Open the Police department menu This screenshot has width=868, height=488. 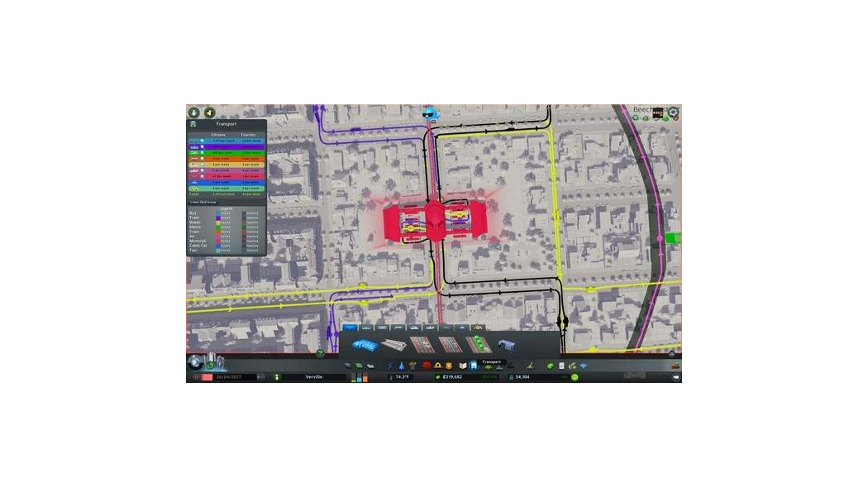pos(449,366)
